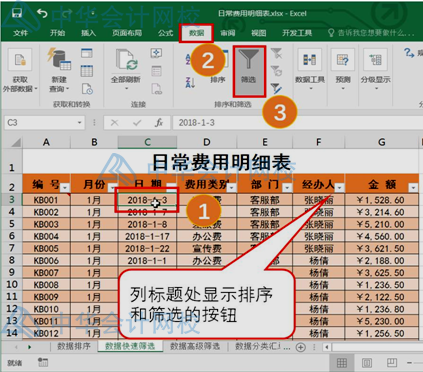
Task: Open the 获取外部数据 menu
Action: pyautogui.click(x=20, y=70)
